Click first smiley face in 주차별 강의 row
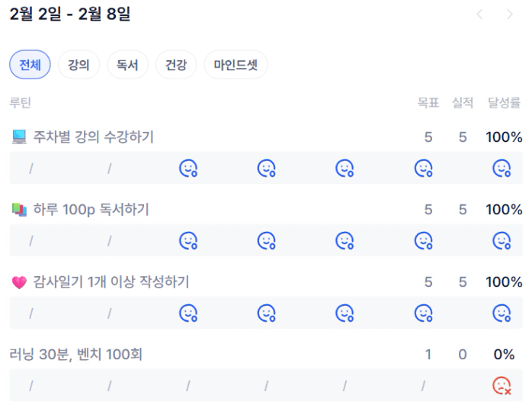The height and width of the screenshot is (405, 532). pos(188,169)
